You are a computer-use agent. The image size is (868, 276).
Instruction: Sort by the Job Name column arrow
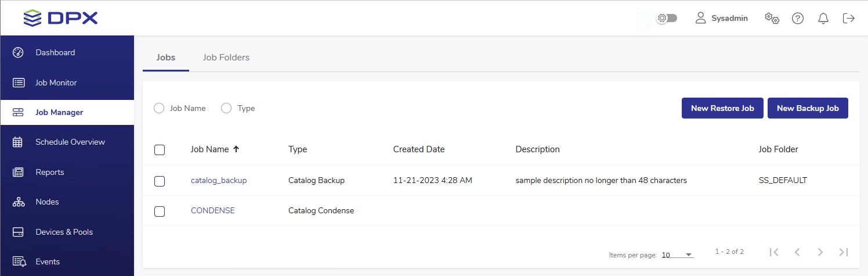click(236, 149)
